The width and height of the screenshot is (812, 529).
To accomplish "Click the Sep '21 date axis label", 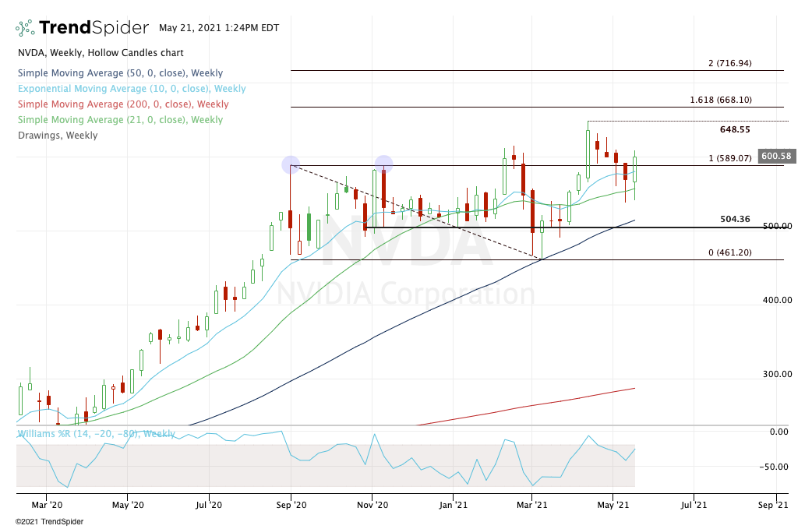I will coord(772,505).
